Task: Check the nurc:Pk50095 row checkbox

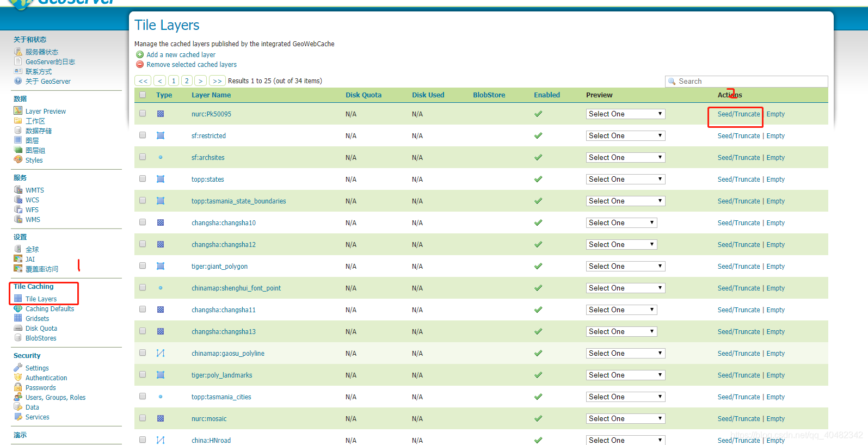Action: pos(143,113)
